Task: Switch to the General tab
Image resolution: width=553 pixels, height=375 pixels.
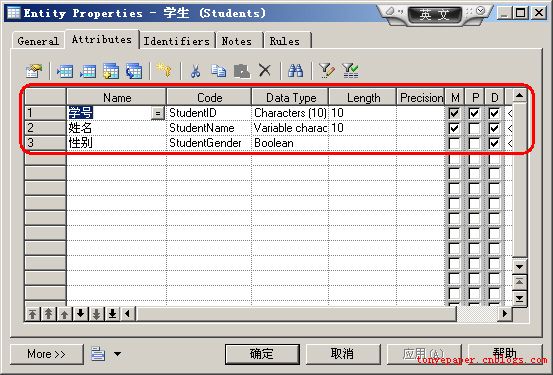Action: 38,41
